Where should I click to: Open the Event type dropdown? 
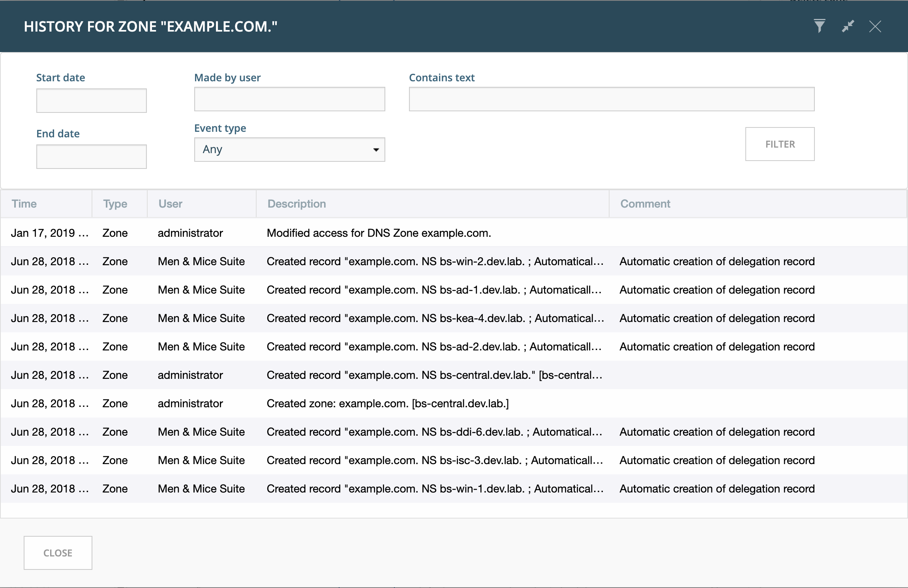click(x=289, y=150)
